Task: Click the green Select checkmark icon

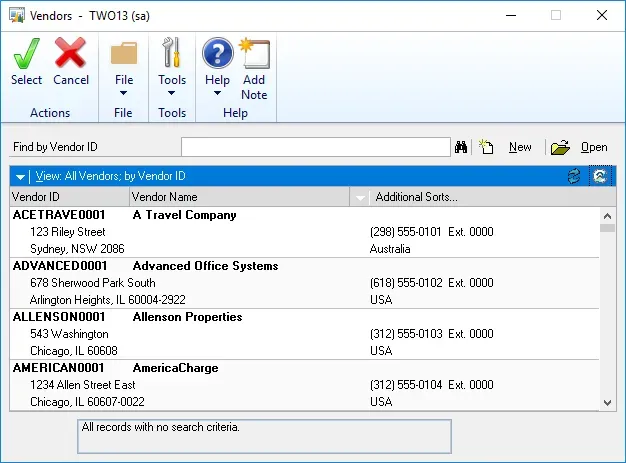Action: coord(26,53)
